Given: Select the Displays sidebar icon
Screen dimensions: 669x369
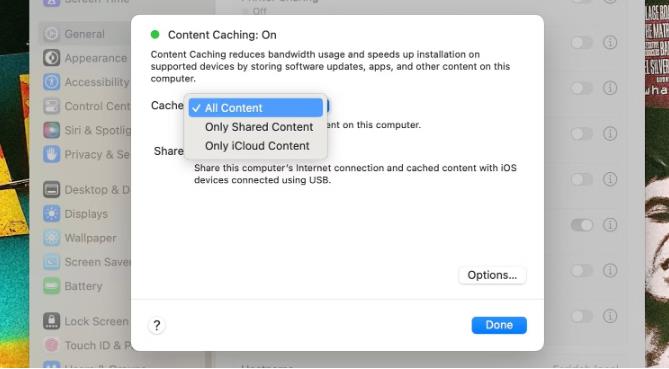Looking at the screenshot, I should click(x=52, y=213).
